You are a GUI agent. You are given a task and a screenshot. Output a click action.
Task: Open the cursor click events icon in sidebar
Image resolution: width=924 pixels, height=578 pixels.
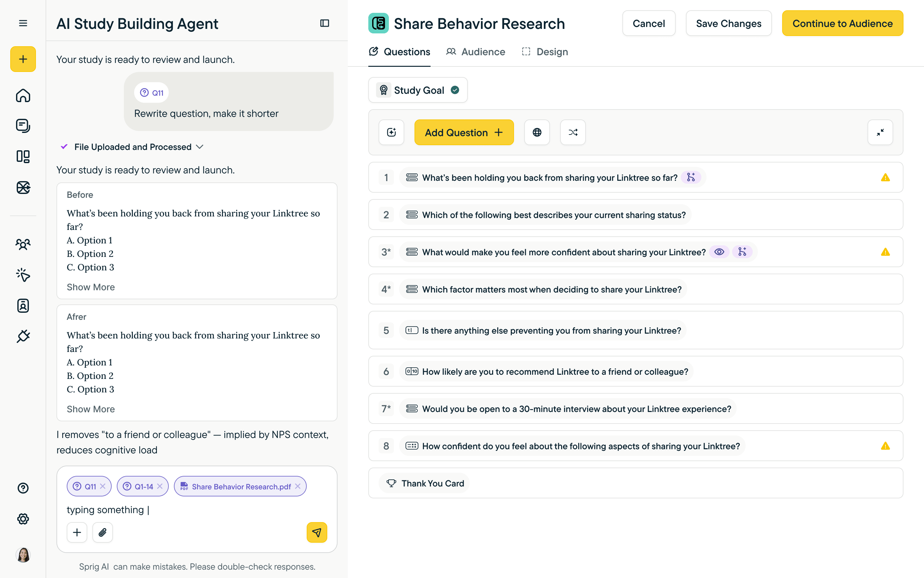(x=23, y=275)
